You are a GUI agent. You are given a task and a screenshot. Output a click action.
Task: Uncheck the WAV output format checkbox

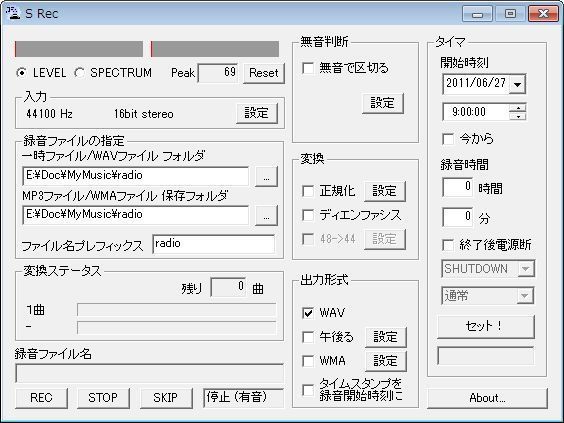click(x=308, y=313)
